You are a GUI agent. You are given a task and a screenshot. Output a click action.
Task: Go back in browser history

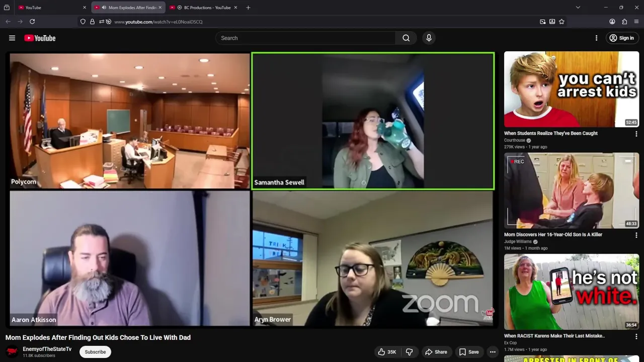(8, 22)
